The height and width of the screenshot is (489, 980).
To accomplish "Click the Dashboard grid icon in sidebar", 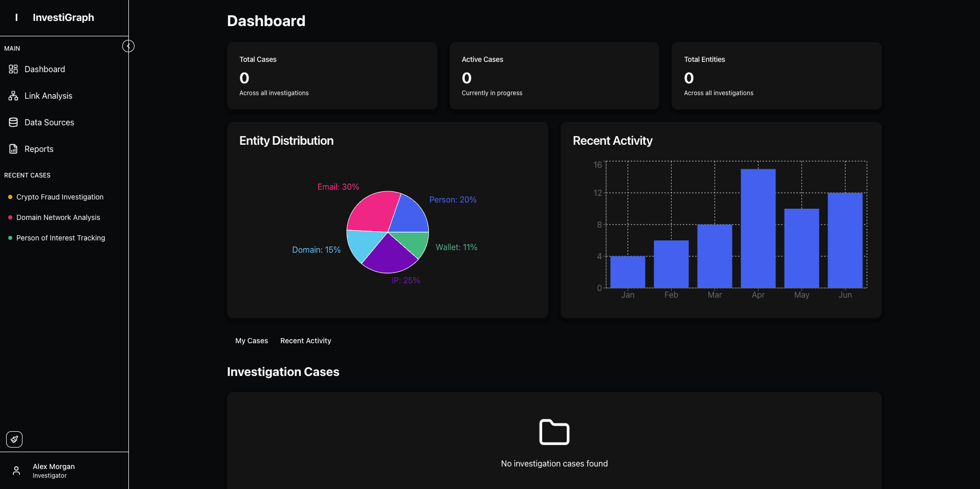I will pyautogui.click(x=13, y=69).
